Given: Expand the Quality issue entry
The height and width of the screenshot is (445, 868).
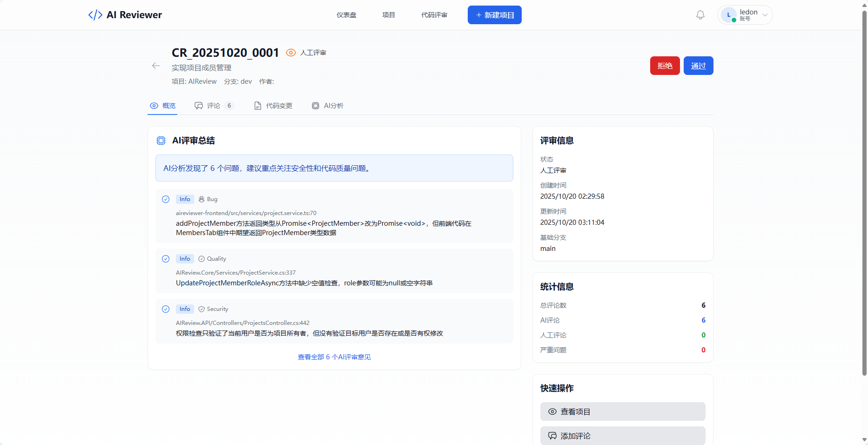Looking at the screenshot, I should click(x=334, y=271).
